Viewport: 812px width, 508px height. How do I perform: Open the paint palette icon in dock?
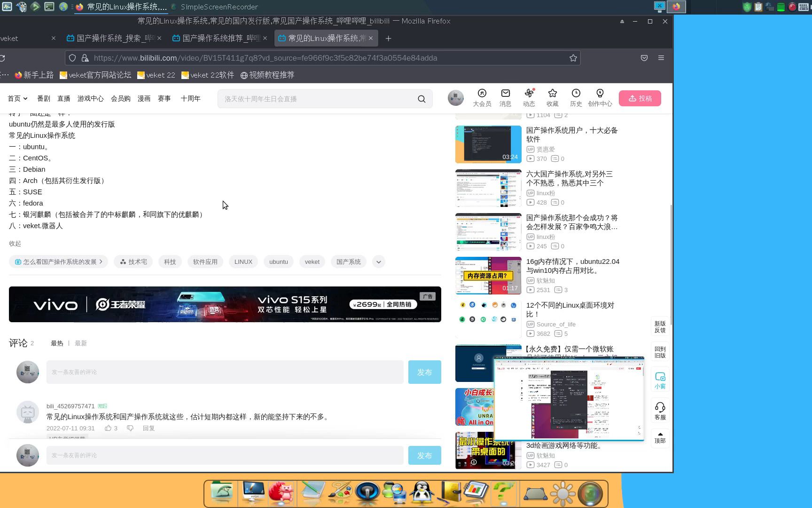point(339,493)
